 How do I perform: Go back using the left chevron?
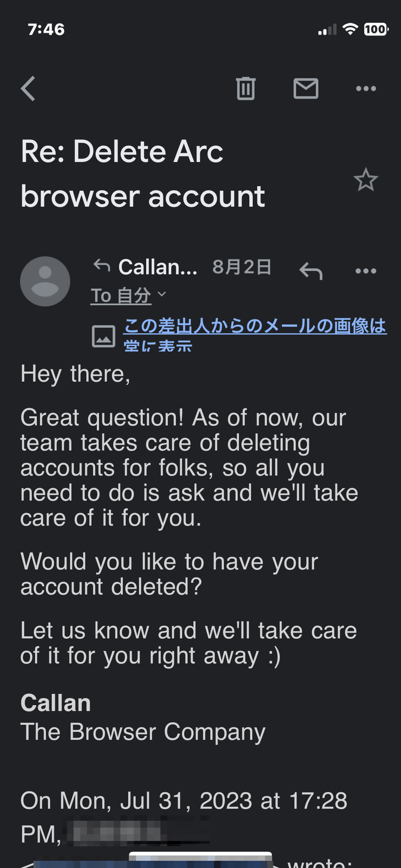pyautogui.click(x=28, y=89)
